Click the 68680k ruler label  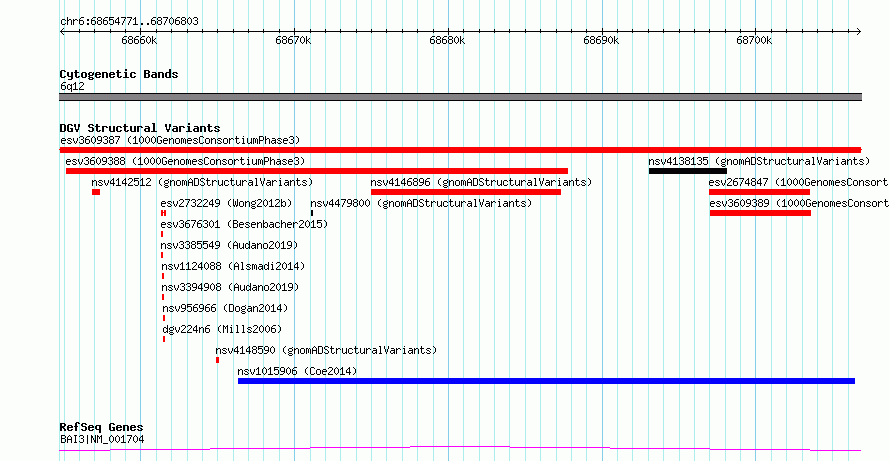point(447,40)
